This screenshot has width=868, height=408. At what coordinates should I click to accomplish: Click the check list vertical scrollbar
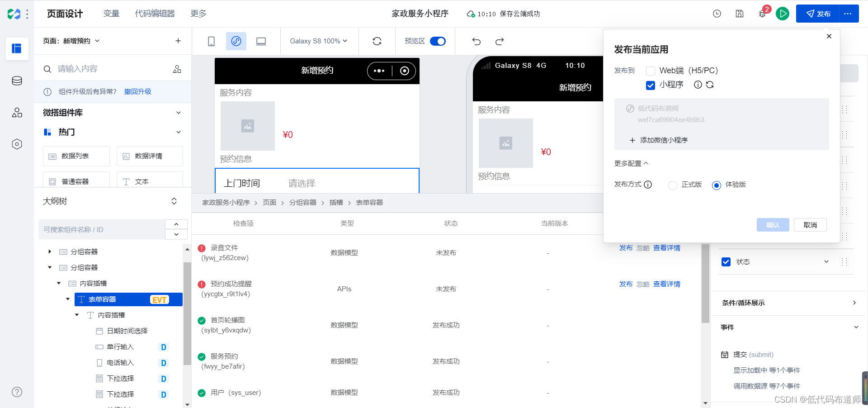pyautogui.click(x=705, y=284)
